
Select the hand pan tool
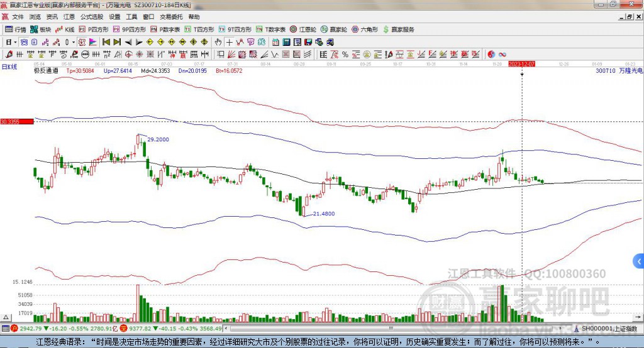coord(218,42)
